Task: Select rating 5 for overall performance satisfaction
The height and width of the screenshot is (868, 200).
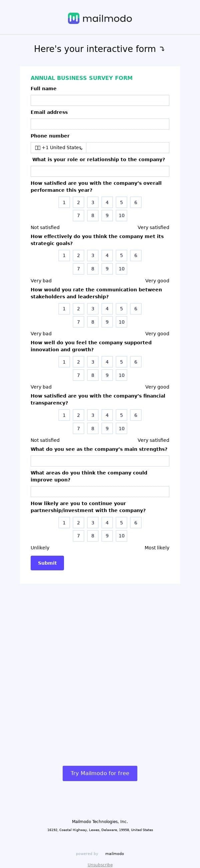Action: [x=121, y=202]
